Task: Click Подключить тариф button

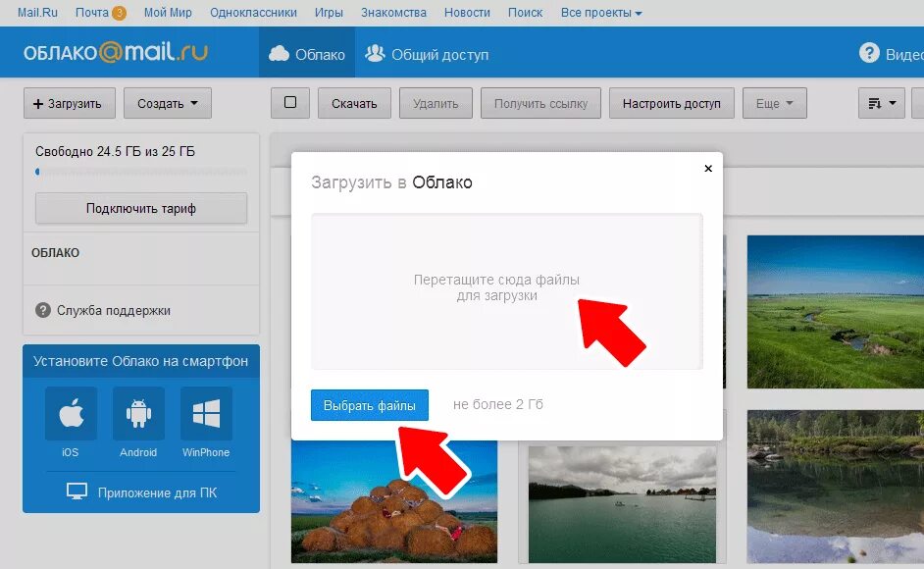Action: (141, 208)
